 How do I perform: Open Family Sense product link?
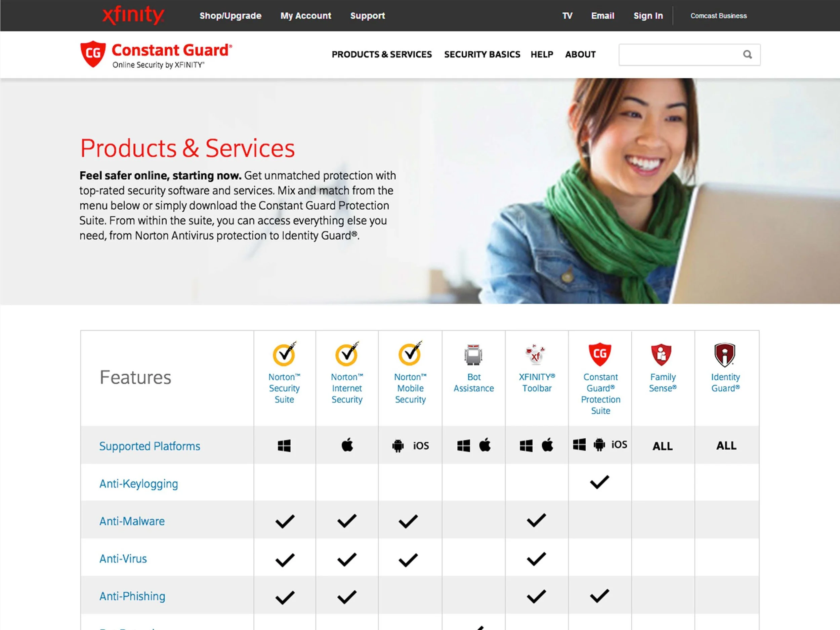pyautogui.click(x=663, y=383)
